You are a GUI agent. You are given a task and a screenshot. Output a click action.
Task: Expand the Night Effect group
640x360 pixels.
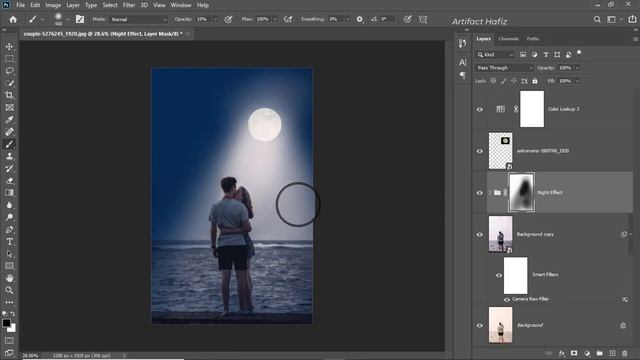[x=490, y=193]
